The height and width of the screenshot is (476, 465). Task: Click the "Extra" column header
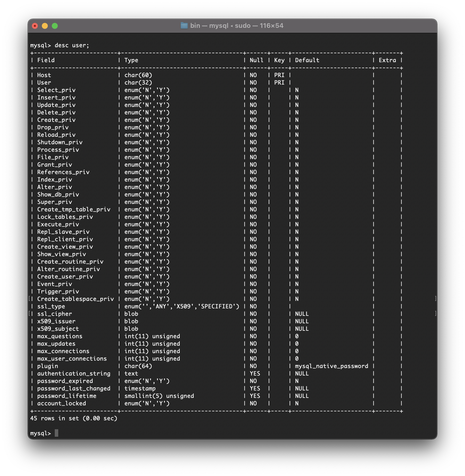tap(387, 60)
